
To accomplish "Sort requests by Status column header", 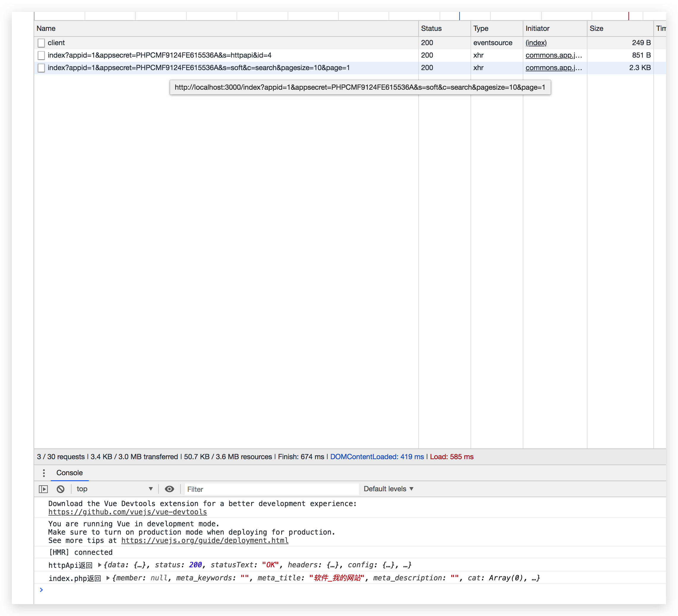I will 444,29.
